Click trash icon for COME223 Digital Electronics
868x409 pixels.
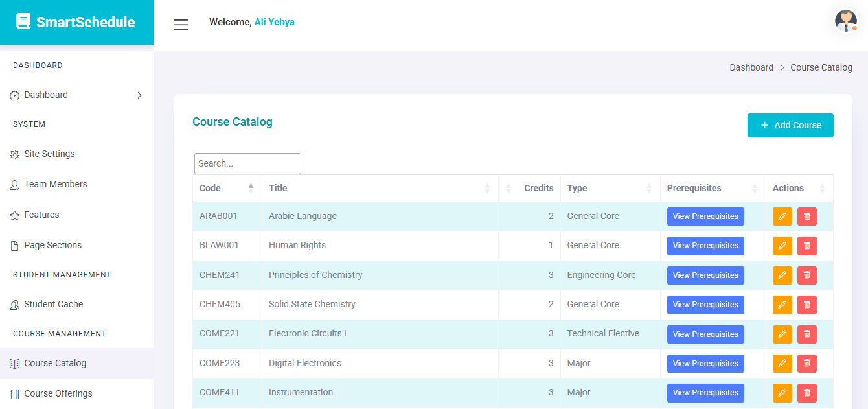[806, 364]
